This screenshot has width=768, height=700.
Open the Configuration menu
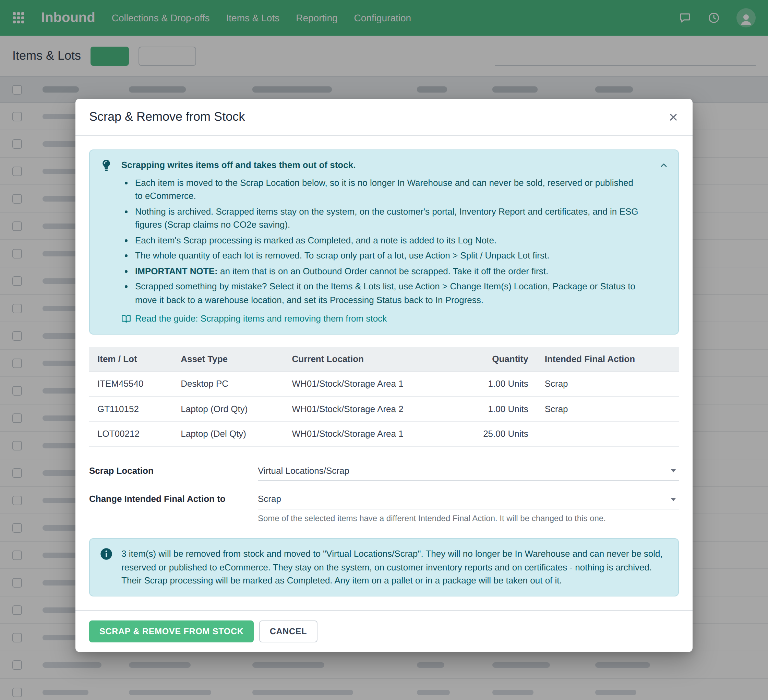point(383,18)
